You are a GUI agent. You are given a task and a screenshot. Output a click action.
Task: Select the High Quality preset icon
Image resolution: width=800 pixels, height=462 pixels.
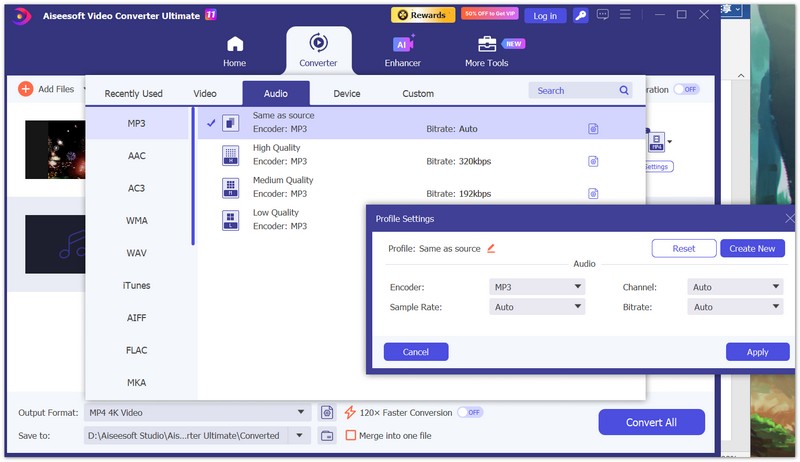coord(231,155)
